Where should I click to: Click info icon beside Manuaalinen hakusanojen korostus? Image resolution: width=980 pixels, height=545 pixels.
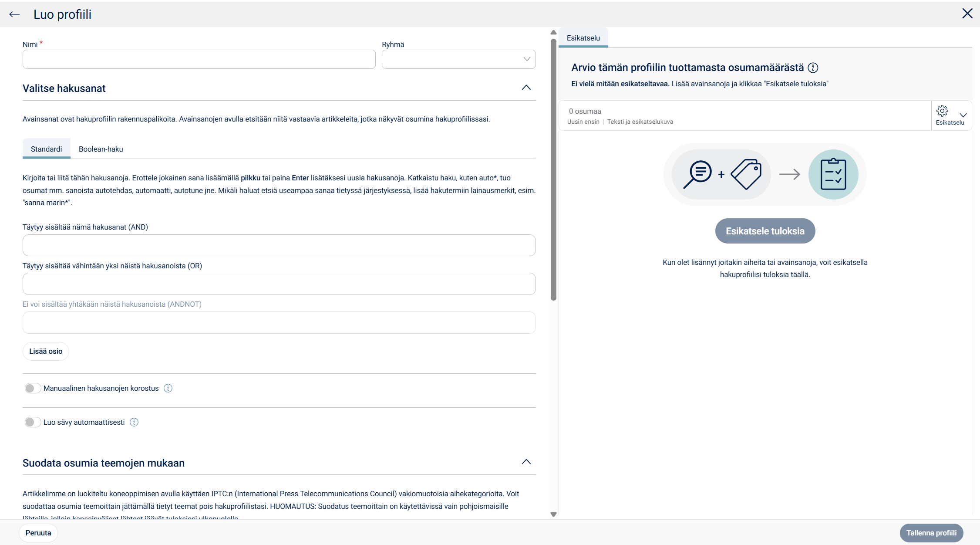(x=168, y=388)
